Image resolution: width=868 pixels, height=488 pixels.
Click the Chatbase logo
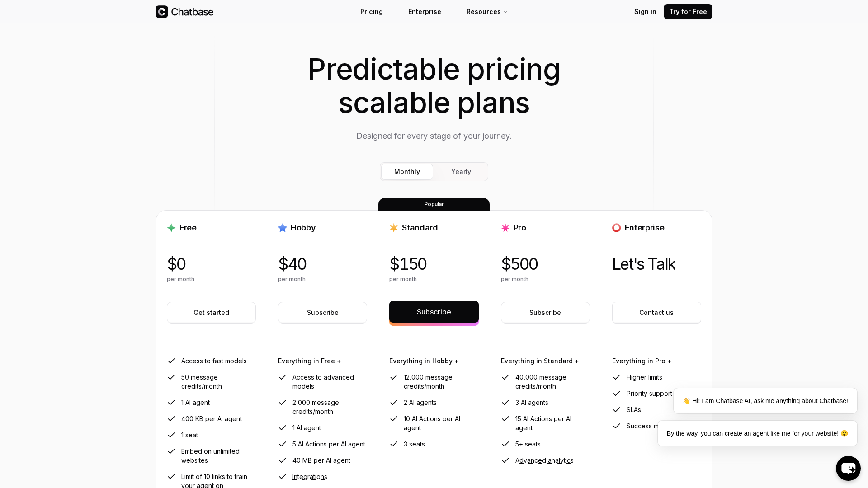[x=184, y=12]
